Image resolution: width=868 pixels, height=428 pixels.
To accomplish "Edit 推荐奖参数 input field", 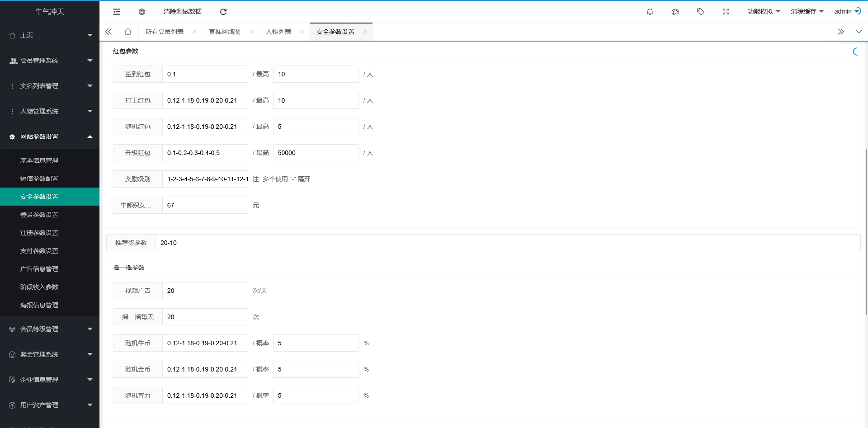I will 508,243.
